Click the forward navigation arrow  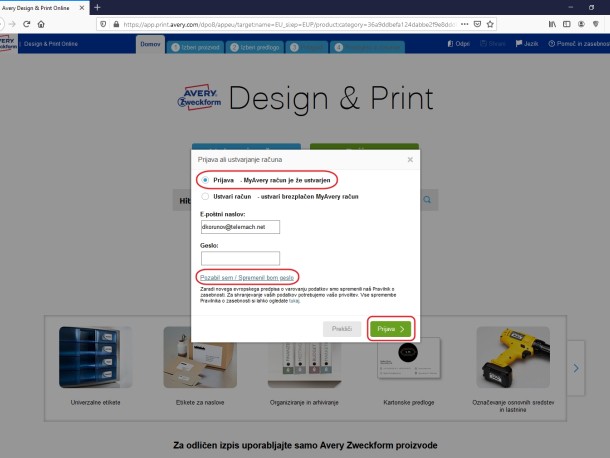coord(12,24)
